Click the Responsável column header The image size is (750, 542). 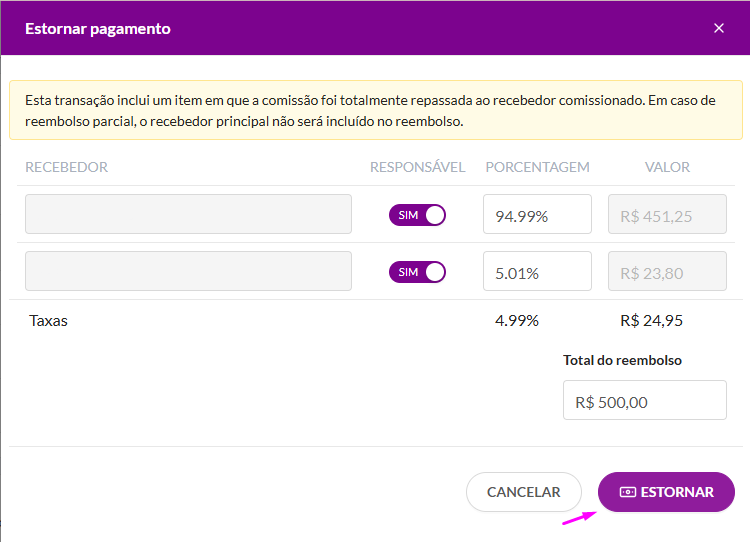click(418, 167)
